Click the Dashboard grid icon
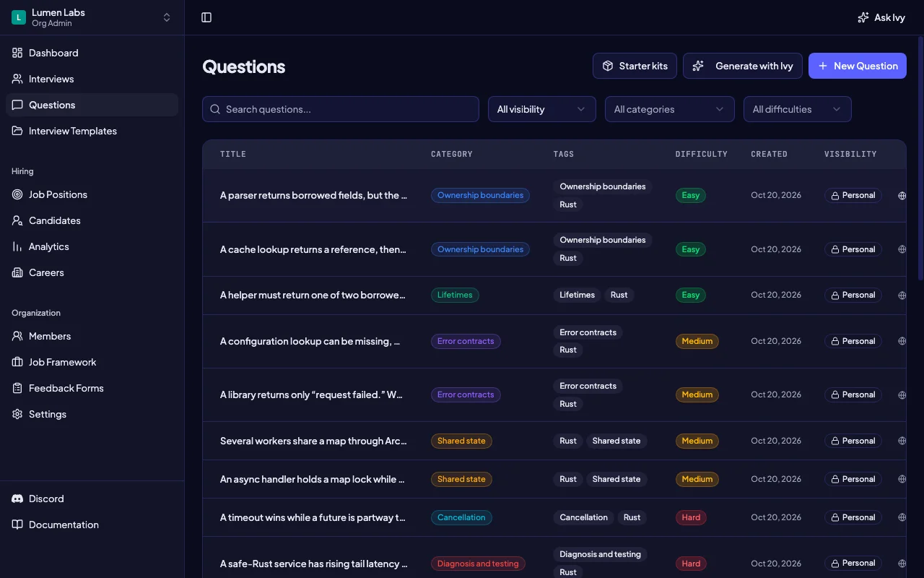This screenshot has height=578, width=924. click(17, 53)
